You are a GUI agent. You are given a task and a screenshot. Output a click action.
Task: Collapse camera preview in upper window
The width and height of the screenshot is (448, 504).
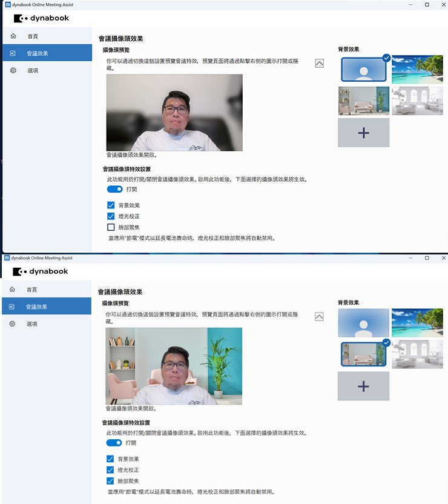[319, 64]
